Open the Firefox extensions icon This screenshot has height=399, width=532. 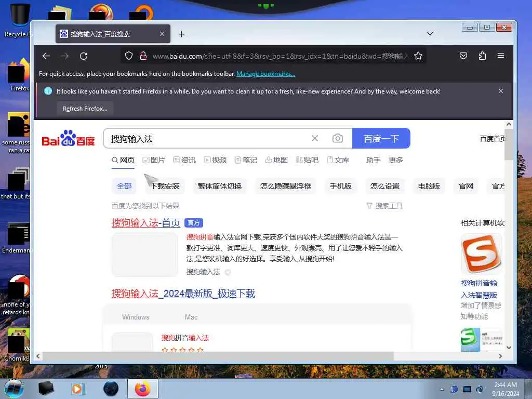(482, 56)
